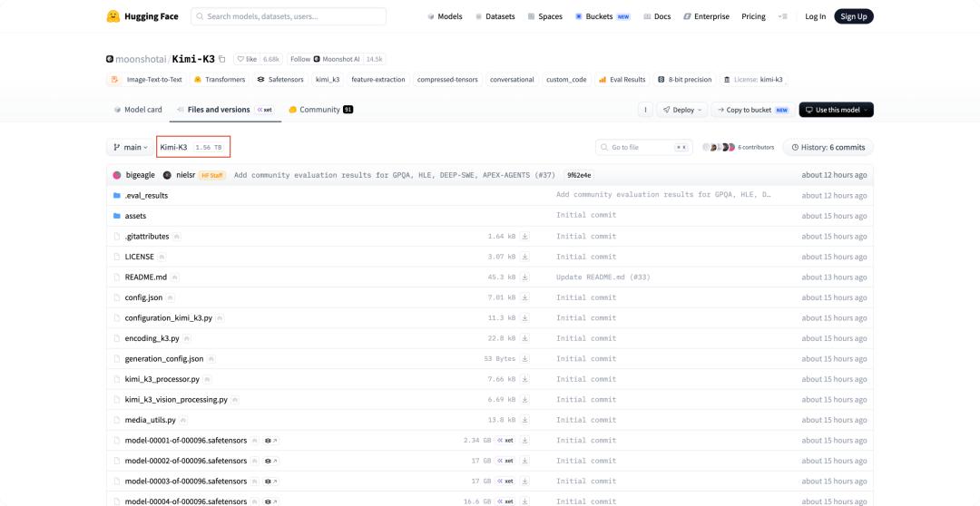Go to Datasets in top navigation

coord(495,17)
